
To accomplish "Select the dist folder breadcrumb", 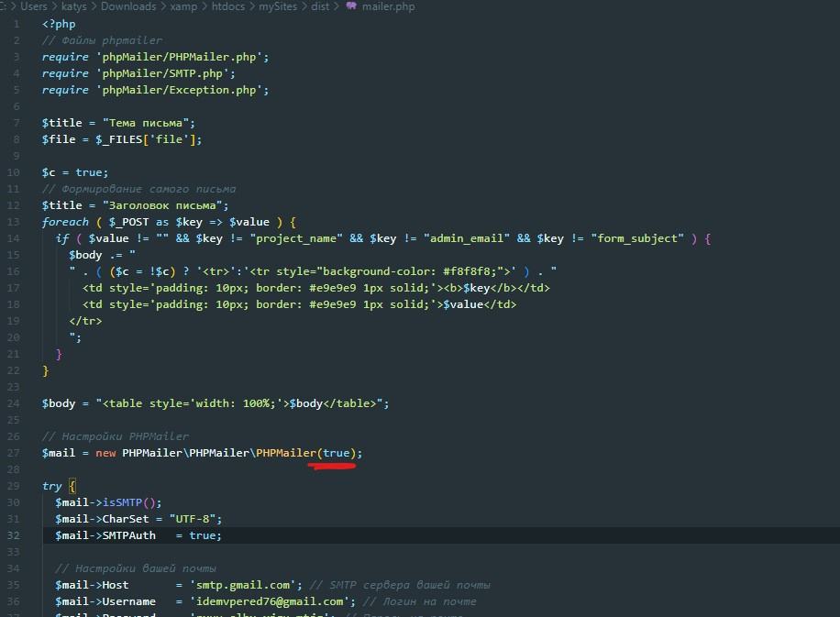I will 320,6.
